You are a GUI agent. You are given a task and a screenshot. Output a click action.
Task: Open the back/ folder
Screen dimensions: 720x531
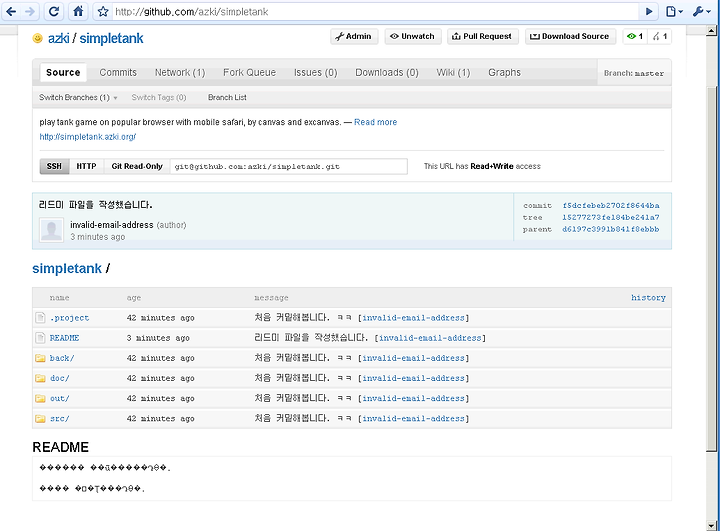62,358
